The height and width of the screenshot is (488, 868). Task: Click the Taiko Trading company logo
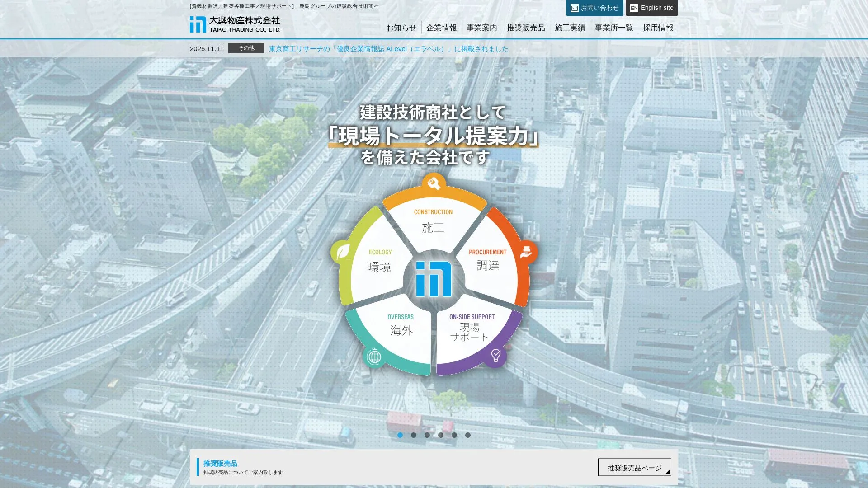pos(235,24)
